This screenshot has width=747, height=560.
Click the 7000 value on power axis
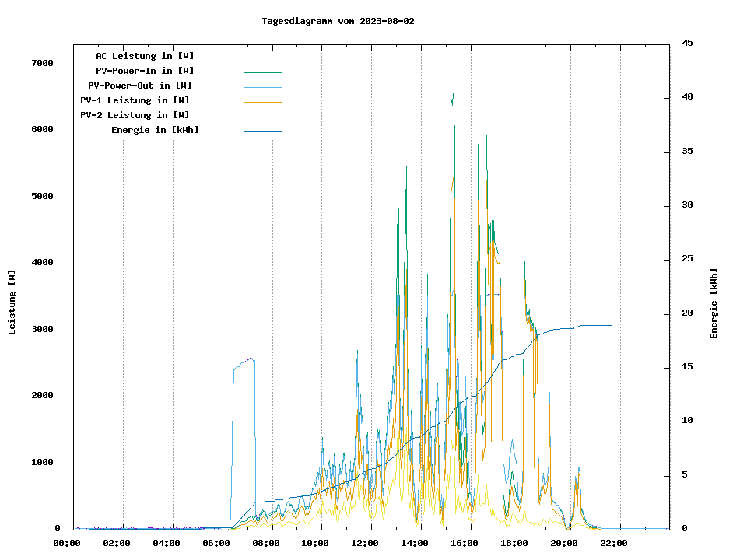pos(42,64)
